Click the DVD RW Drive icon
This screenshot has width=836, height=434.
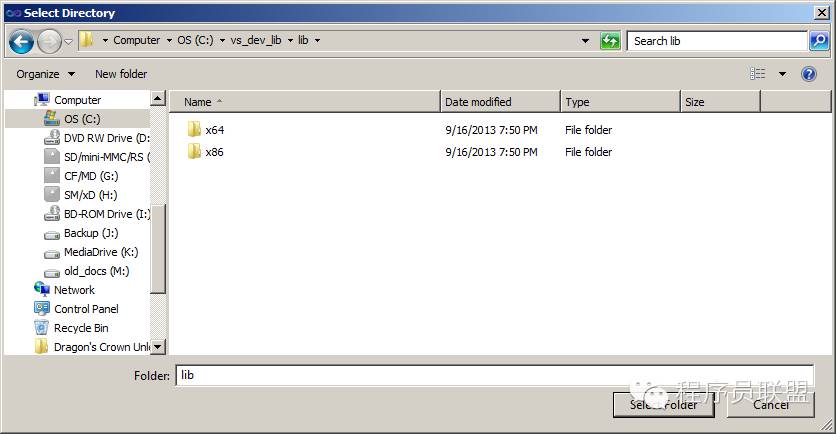(x=52, y=137)
